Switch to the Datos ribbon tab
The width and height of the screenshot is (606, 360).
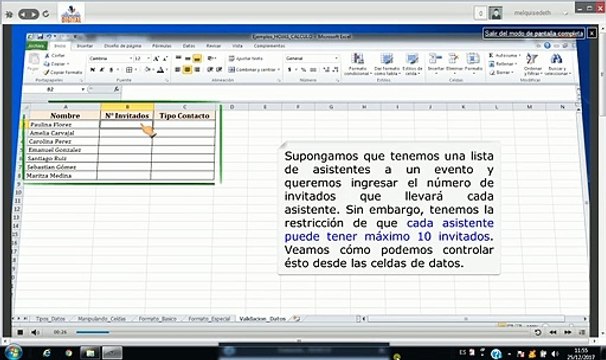[x=189, y=46]
